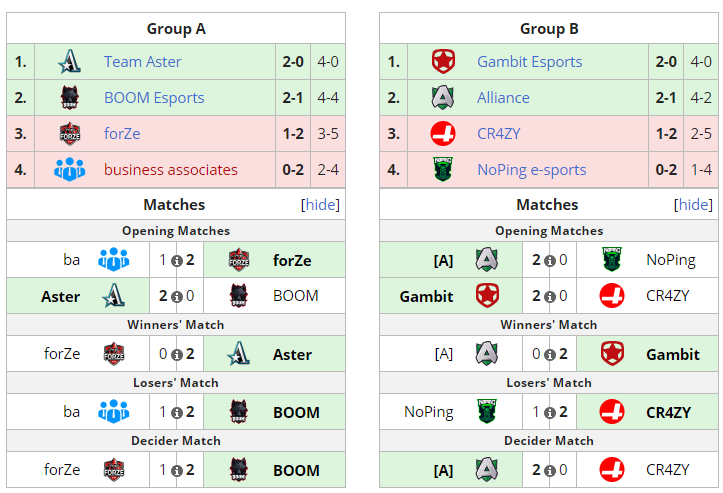This screenshot has width=723, height=493.
Task: Open the Team Aster team page link
Action: (142, 62)
